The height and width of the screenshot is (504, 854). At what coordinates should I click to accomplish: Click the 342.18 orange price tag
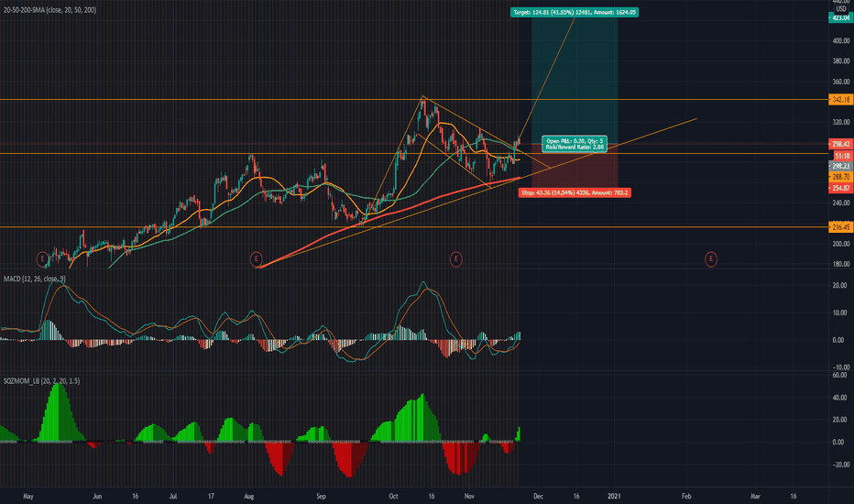point(840,100)
